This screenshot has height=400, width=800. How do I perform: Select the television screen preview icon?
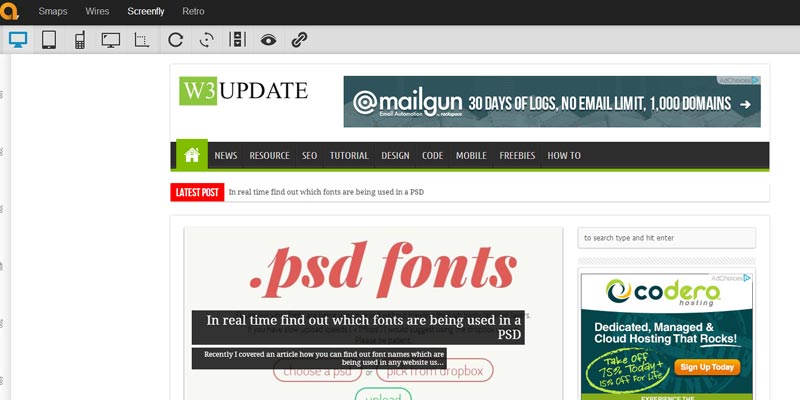pos(110,40)
